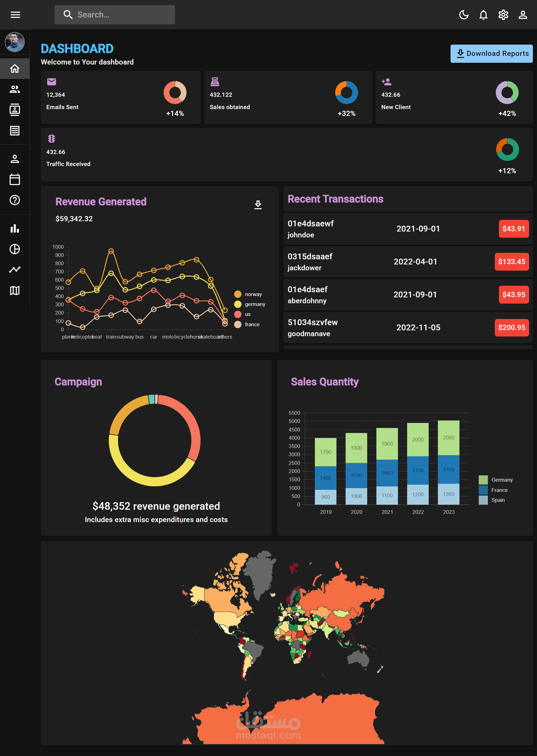Click the +32% Sales obtained progress ring
Viewport: 537px width, 756px height.
[347, 93]
